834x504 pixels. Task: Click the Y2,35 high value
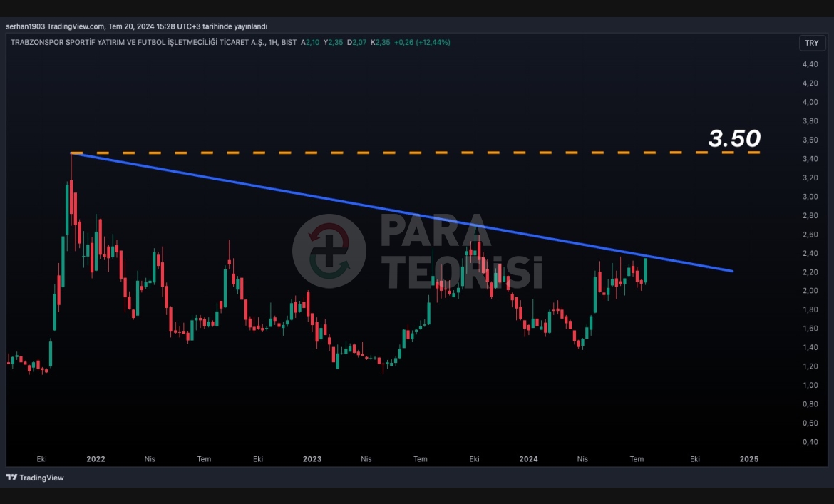point(334,43)
